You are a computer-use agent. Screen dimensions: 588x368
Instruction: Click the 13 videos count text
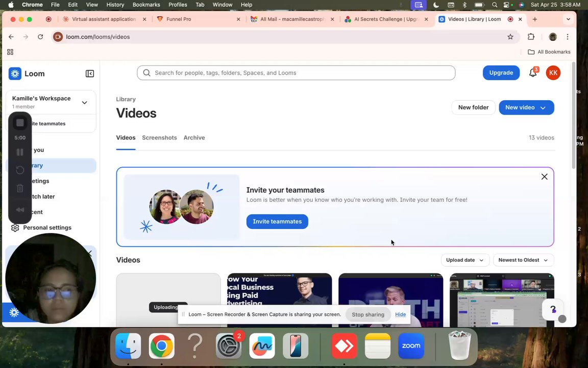click(542, 137)
